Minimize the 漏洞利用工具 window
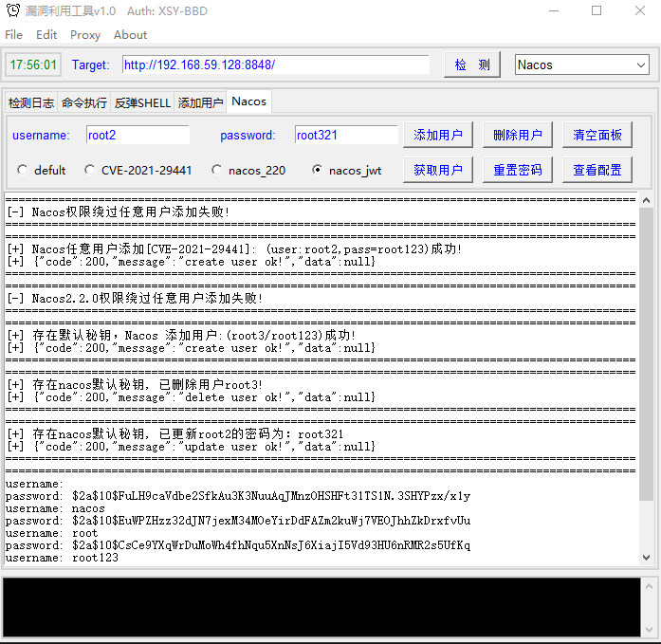The image size is (661, 644). click(554, 10)
